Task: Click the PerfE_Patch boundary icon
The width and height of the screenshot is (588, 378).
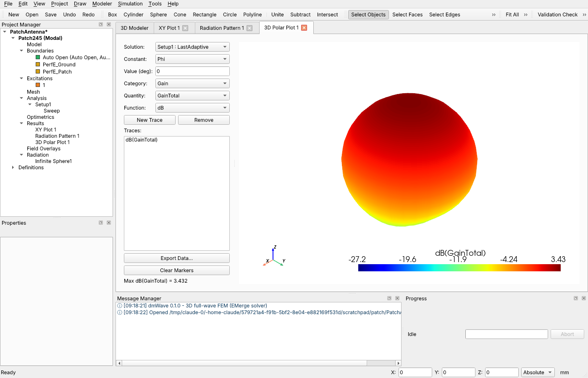Action: tap(38, 71)
